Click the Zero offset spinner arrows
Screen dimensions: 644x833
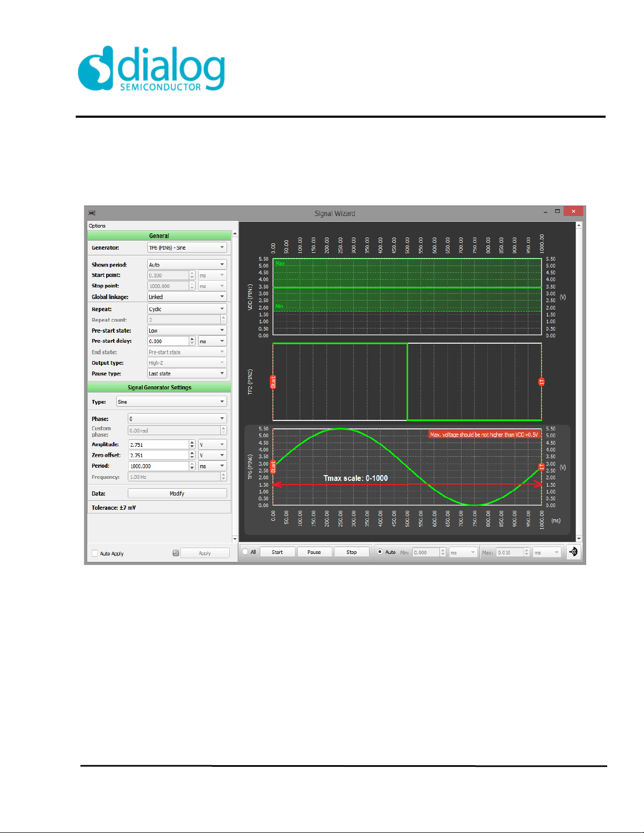click(192, 455)
